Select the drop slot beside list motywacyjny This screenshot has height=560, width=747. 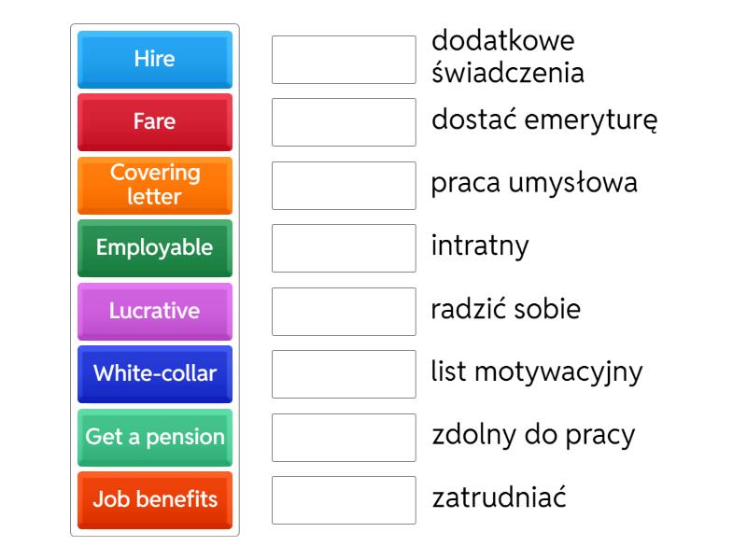pyautogui.click(x=344, y=373)
